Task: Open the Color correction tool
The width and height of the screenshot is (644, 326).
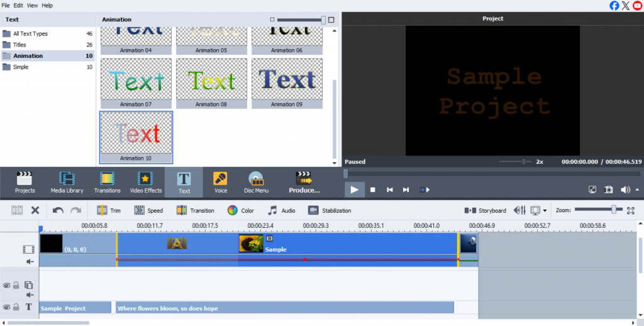Action: coord(241,210)
